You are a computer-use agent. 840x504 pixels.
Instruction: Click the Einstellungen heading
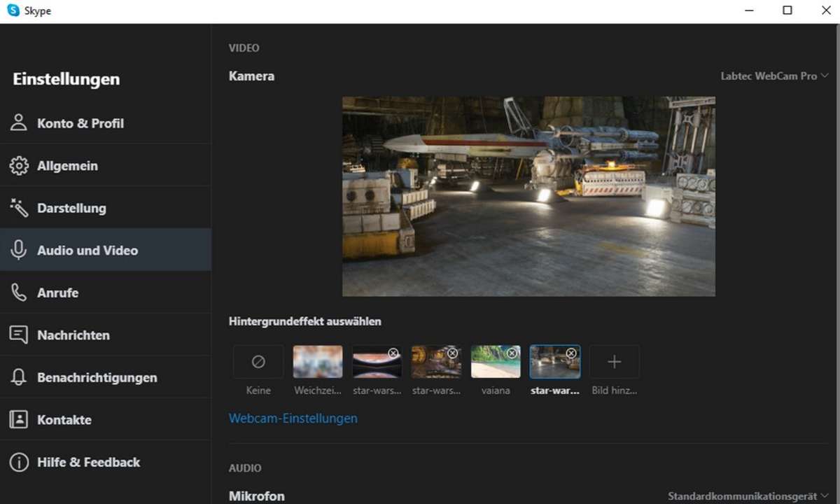(66, 79)
